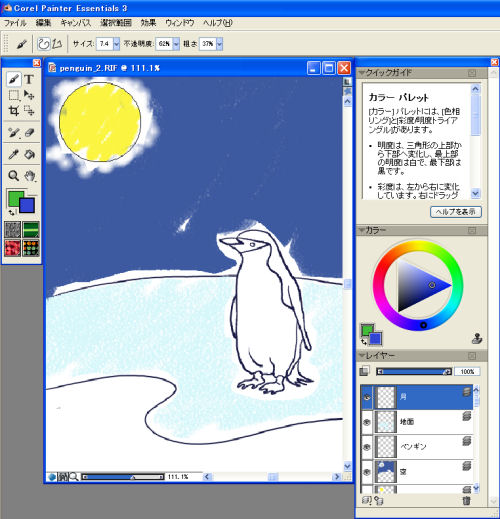Click the サイズ value field 7.4
500x519 pixels.
[105, 44]
